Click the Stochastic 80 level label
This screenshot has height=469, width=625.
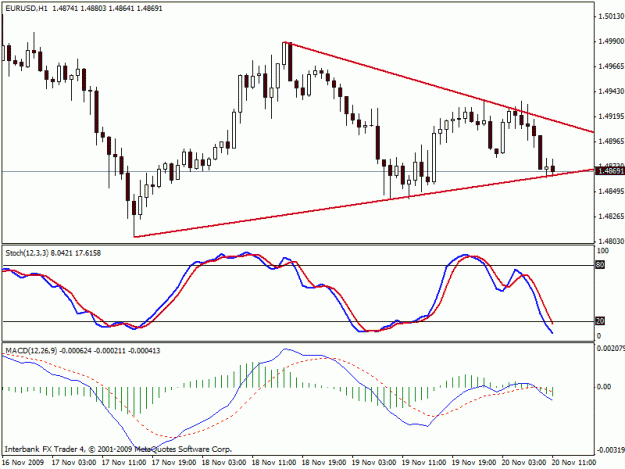click(600, 265)
